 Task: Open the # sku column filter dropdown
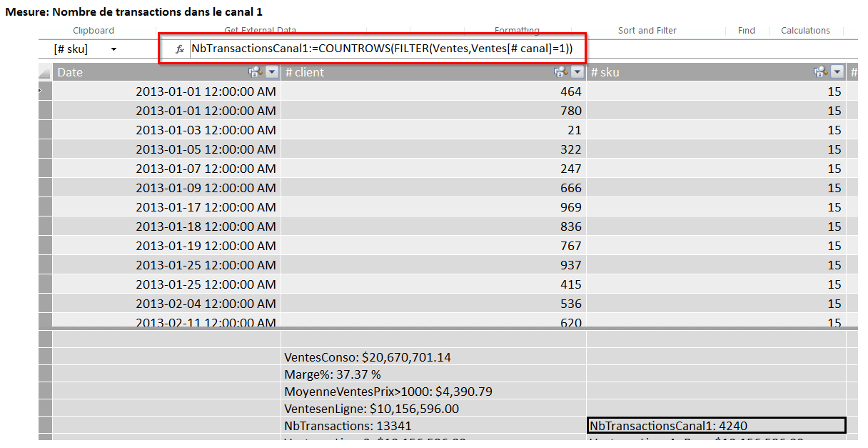tap(837, 72)
